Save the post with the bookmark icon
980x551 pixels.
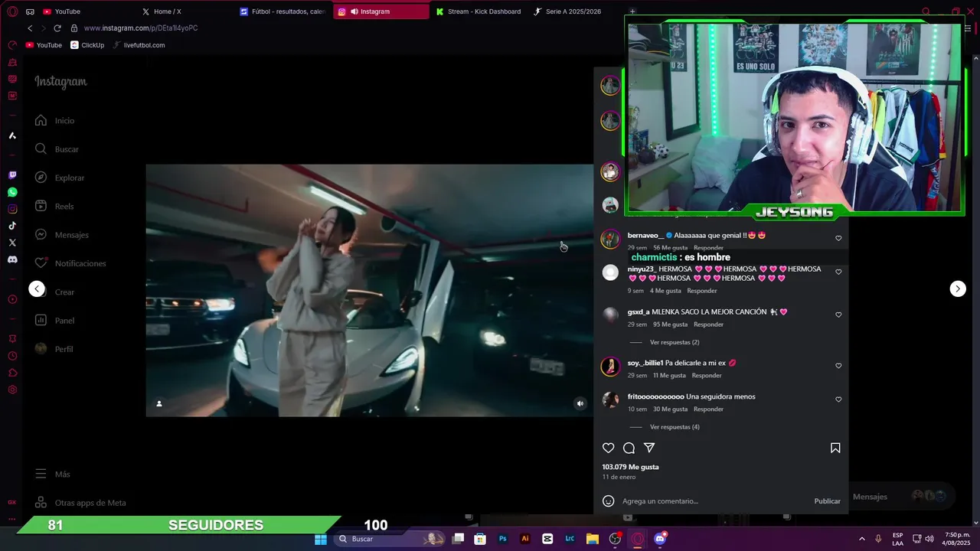coord(835,448)
